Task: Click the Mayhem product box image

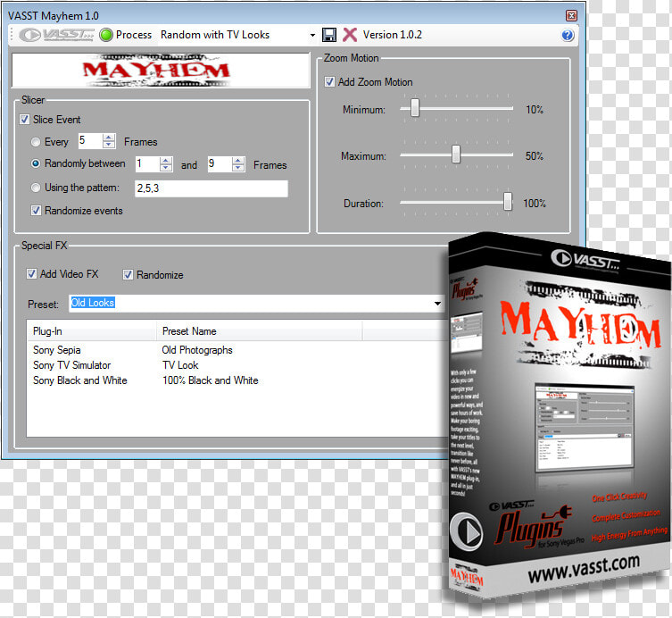Action: (x=560, y=418)
